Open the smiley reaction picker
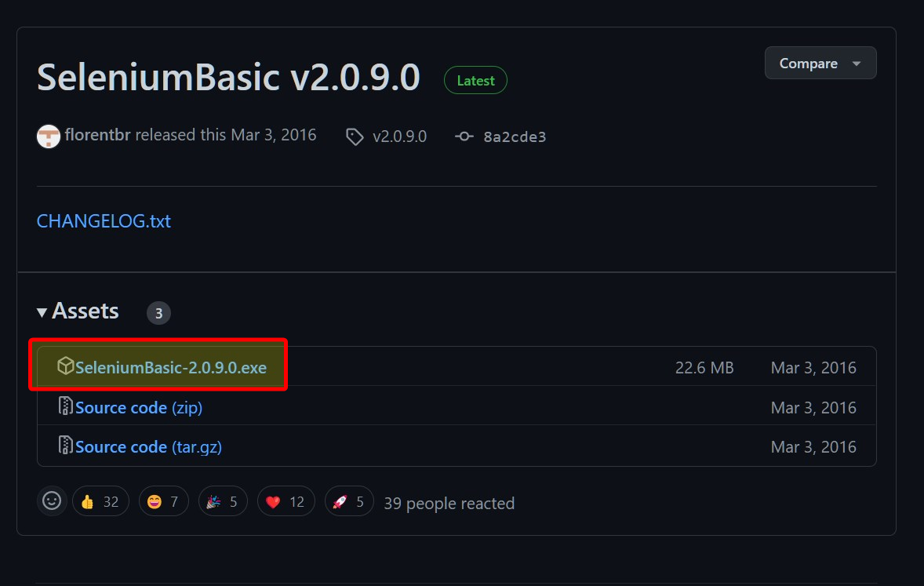The image size is (924, 586). pos(52,501)
